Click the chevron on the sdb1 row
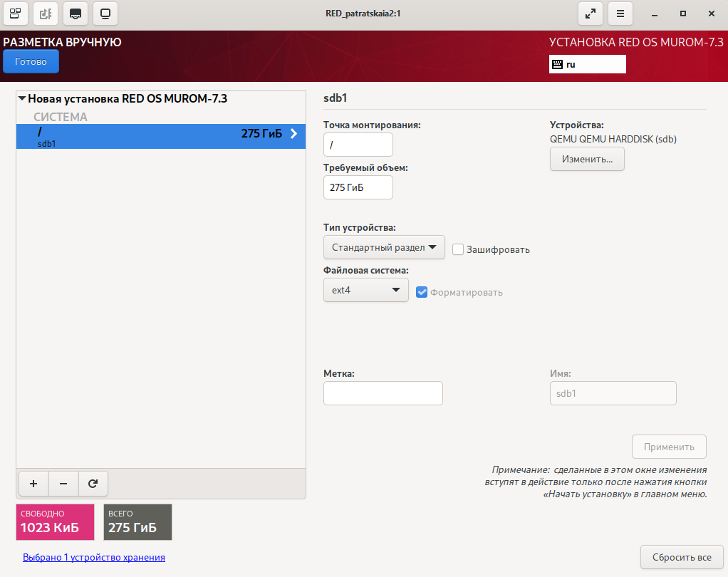 [x=293, y=134]
